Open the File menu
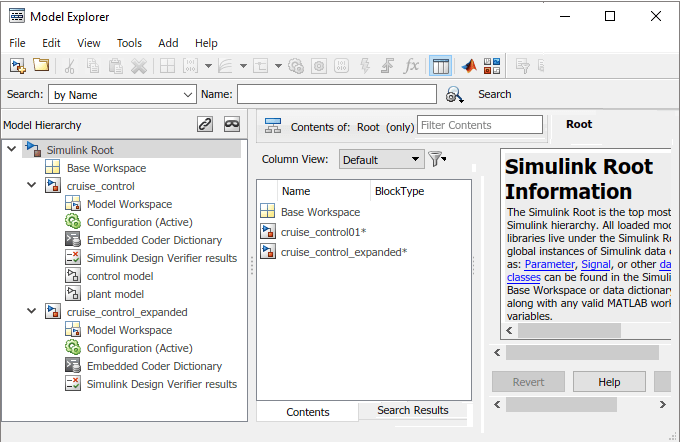 click(17, 43)
